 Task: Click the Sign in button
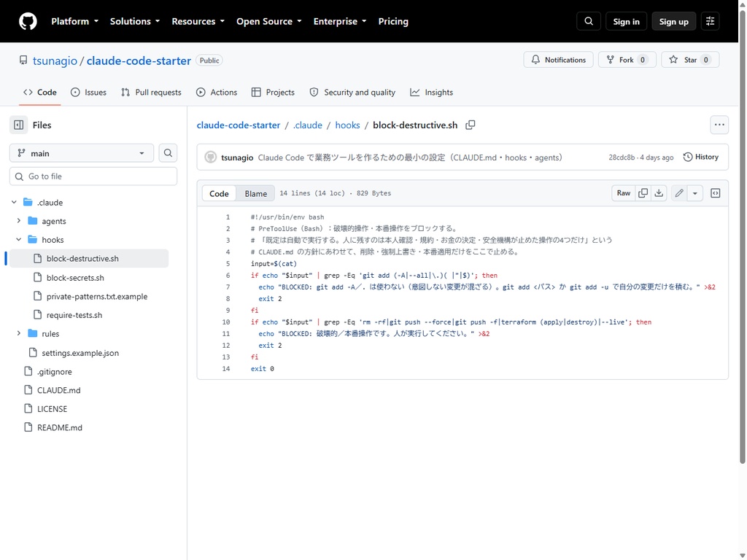pos(626,21)
